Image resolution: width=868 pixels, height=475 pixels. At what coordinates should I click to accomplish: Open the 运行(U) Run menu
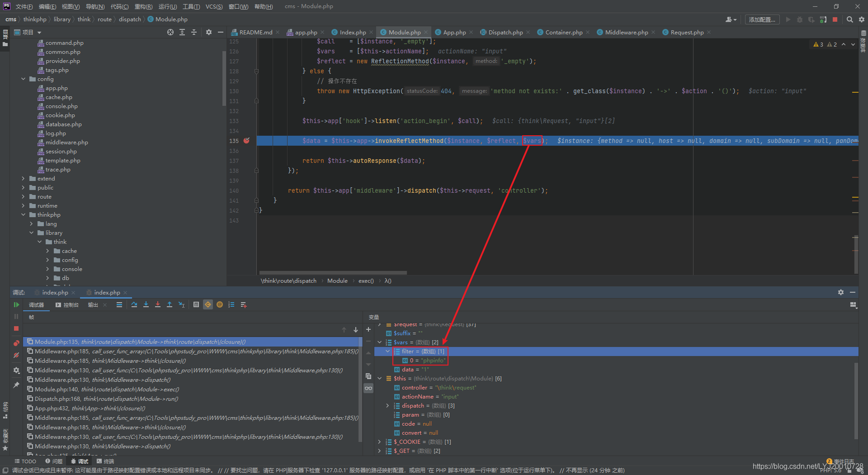167,6
